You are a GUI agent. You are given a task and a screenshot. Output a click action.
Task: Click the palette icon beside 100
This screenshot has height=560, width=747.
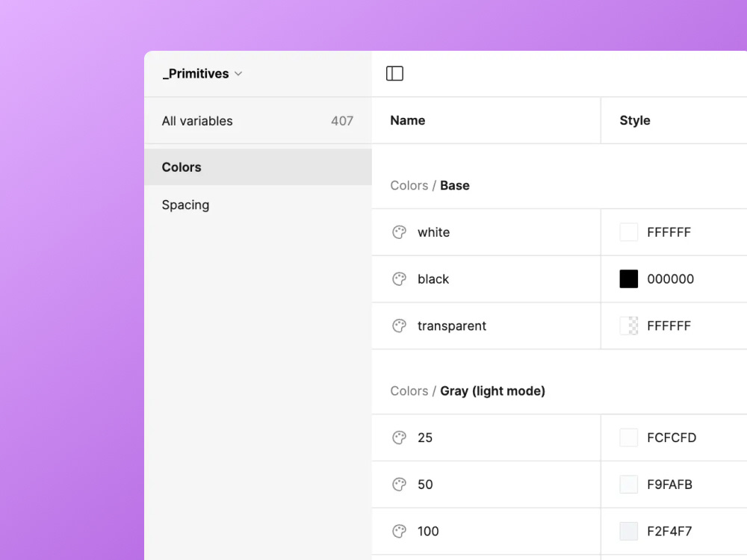tap(399, 531)
